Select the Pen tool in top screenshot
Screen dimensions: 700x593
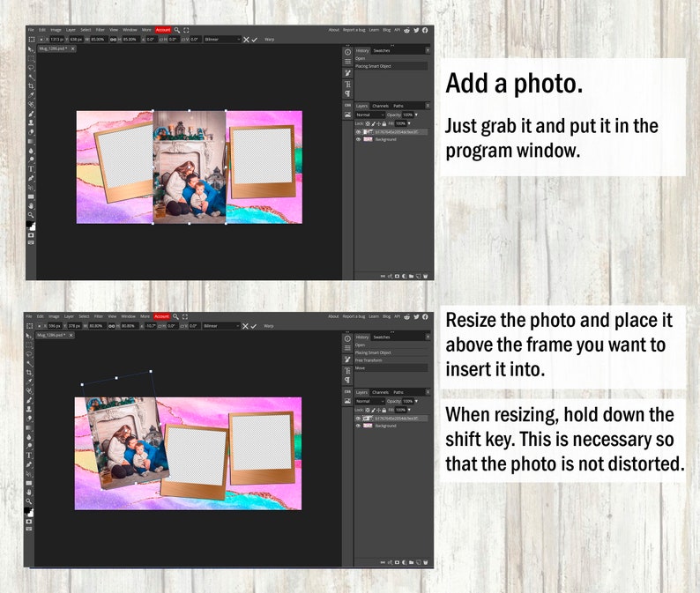pyautogui.click(x=31, y=178)
